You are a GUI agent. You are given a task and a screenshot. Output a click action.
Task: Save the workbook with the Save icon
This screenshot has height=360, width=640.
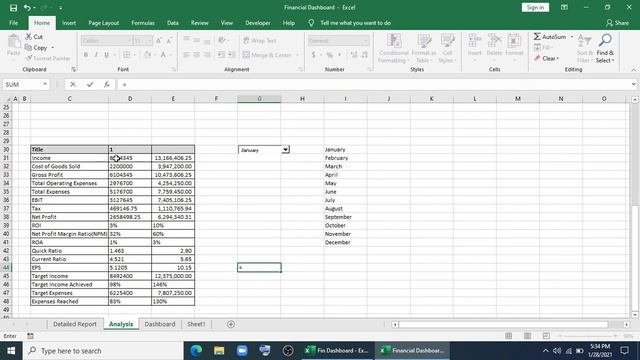click(13, 8)
